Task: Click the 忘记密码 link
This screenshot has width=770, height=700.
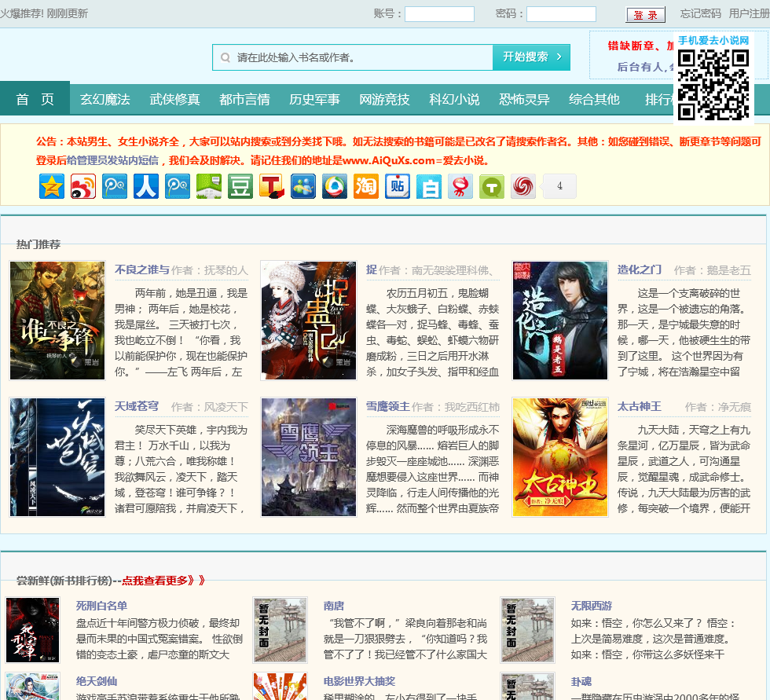Action: click(x=700, y=13)
